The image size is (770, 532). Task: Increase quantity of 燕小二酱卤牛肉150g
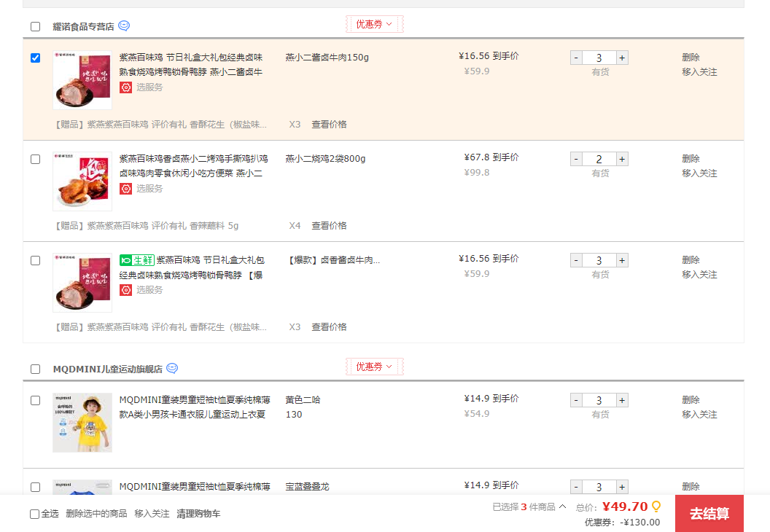coord(622,58)
